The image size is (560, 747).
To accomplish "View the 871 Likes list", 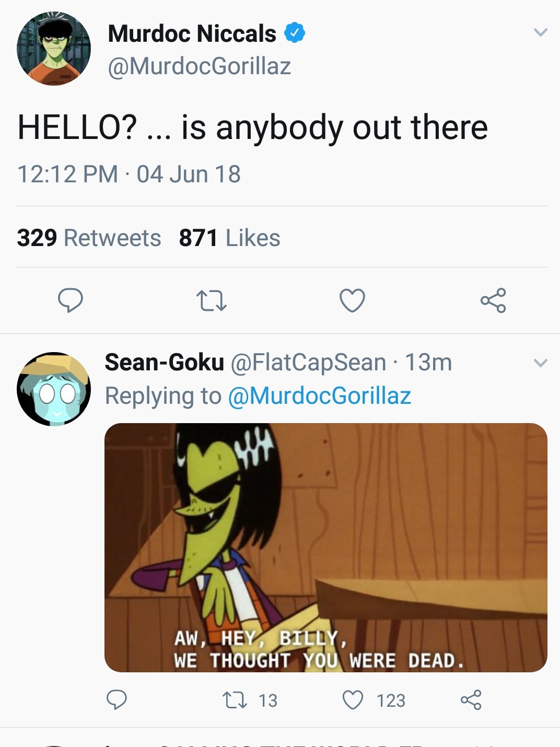I will (229, 238).
